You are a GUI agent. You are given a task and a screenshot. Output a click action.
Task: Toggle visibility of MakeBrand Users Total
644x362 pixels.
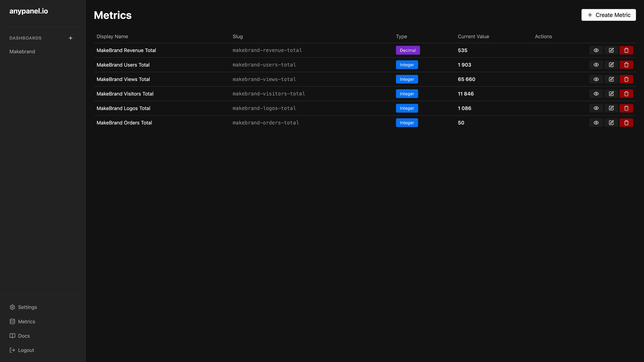(x=596, y=65)
